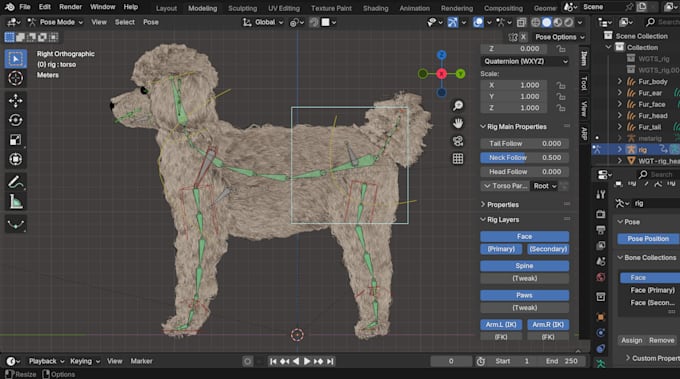Toggle the Face rig layer
The height and width of the screenshot is (379, 680).
click(524, 236)
